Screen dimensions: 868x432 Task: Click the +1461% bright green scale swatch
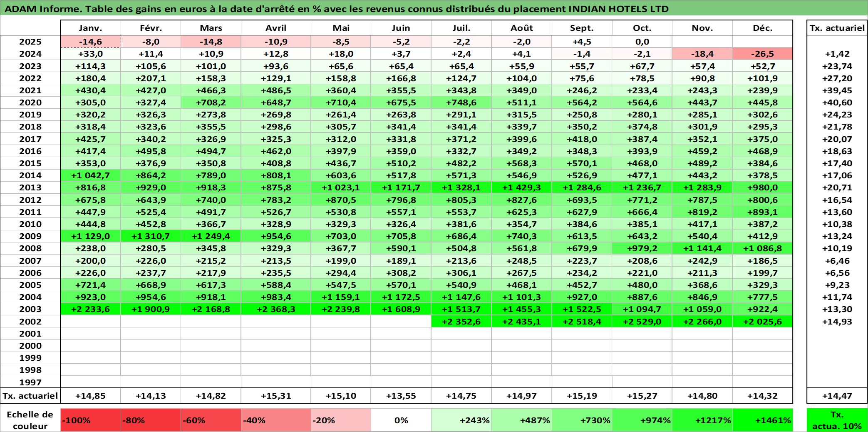762,420
